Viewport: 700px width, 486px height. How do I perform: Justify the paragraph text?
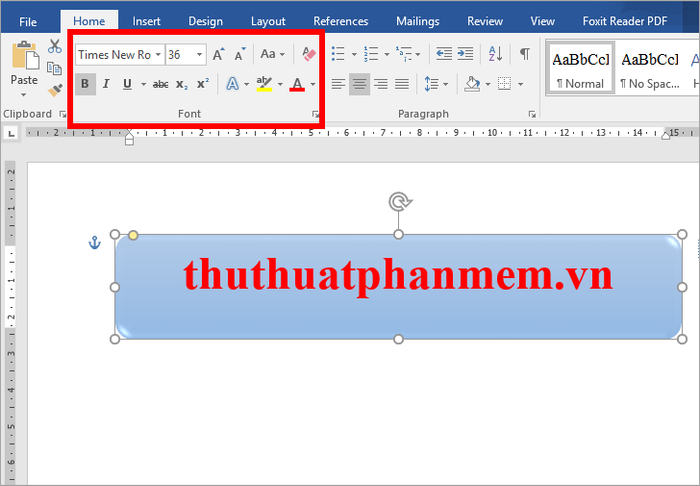pos(402,84)
